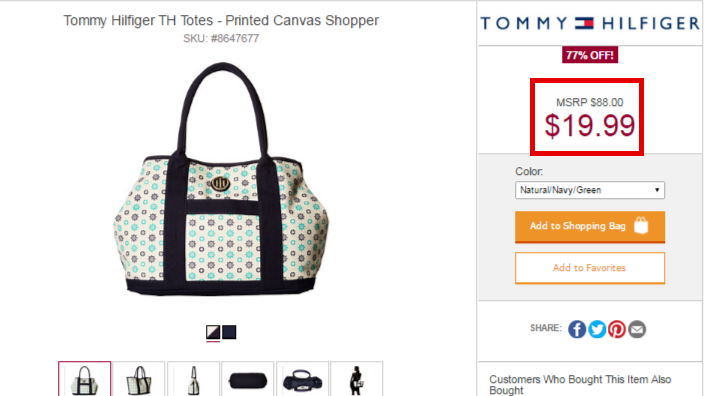Show the top-view open bag thumbnail
The width and height of the screenshot is (705, 396).
pos(302,379)
